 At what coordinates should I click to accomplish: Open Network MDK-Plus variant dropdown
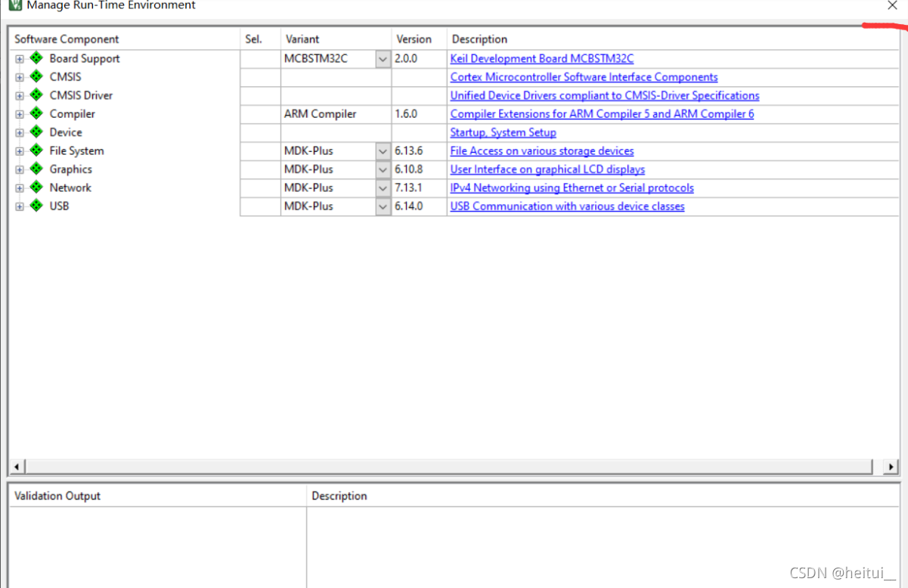click(x=383, y=187)
